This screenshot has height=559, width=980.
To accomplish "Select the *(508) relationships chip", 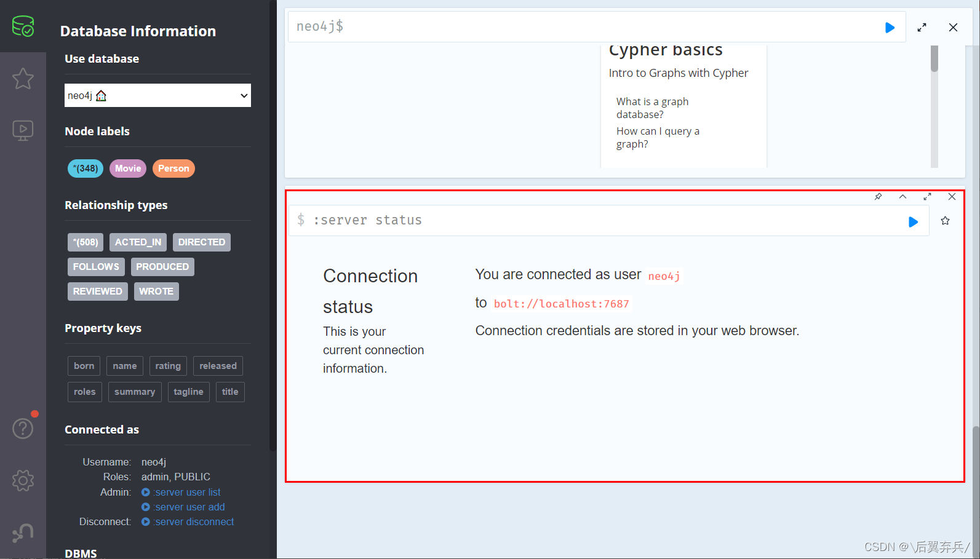I will [x=86, y=242].
